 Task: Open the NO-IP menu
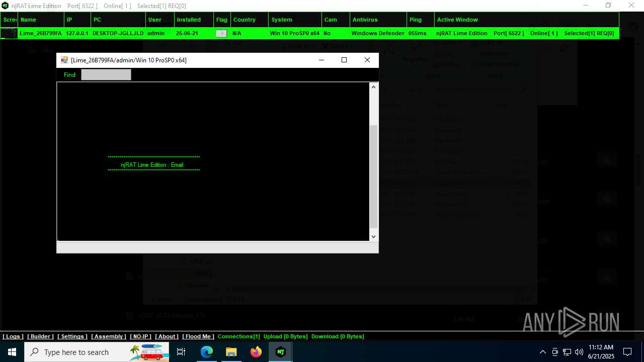point(140,336)
